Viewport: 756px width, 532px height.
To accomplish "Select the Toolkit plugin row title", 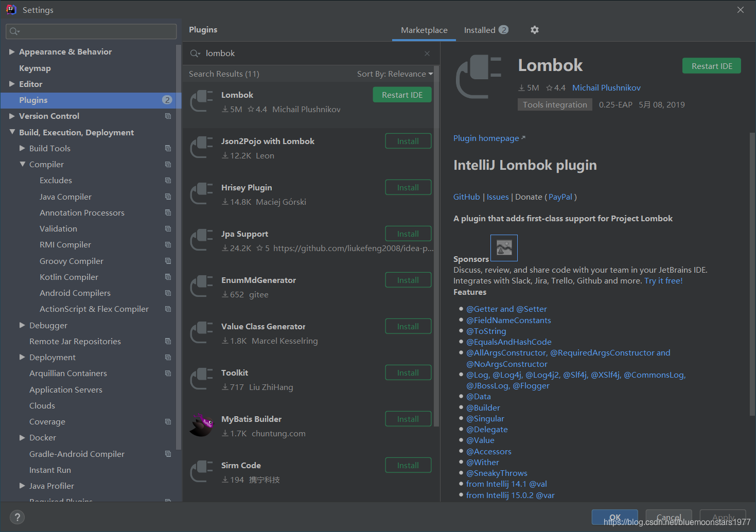I will tap(235, 373).
